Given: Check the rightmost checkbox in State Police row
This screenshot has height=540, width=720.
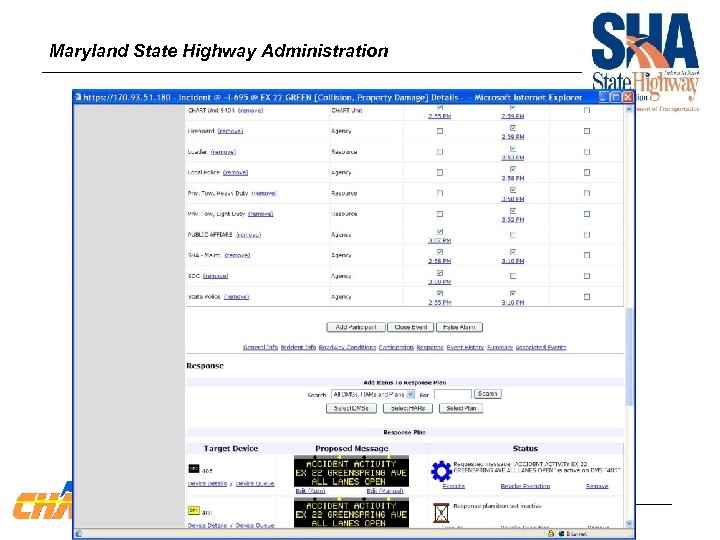Looking at the screenshot, I should click(x=587, y=297).
